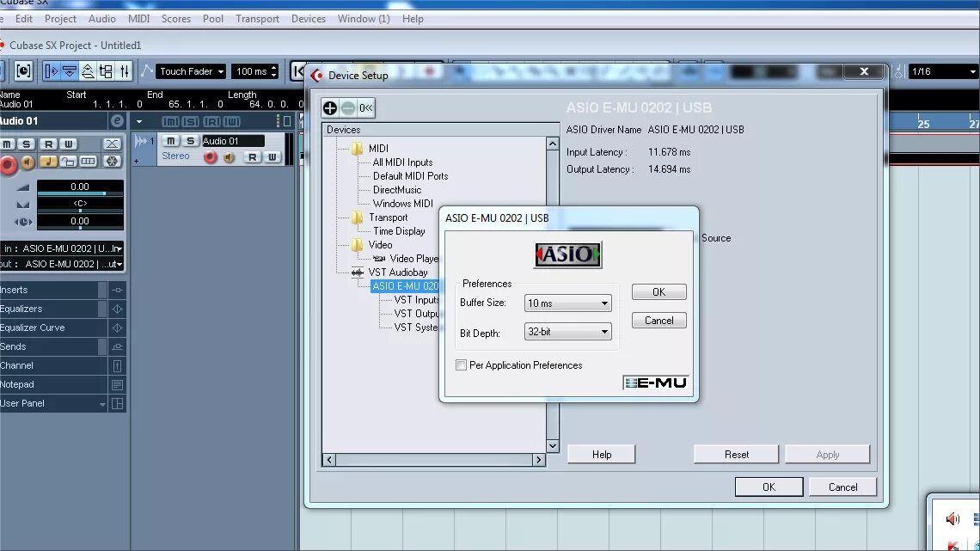This screenshot has width=980, height=551.
Task: Click the User Panel layout icon
Action: pos(117,403)
